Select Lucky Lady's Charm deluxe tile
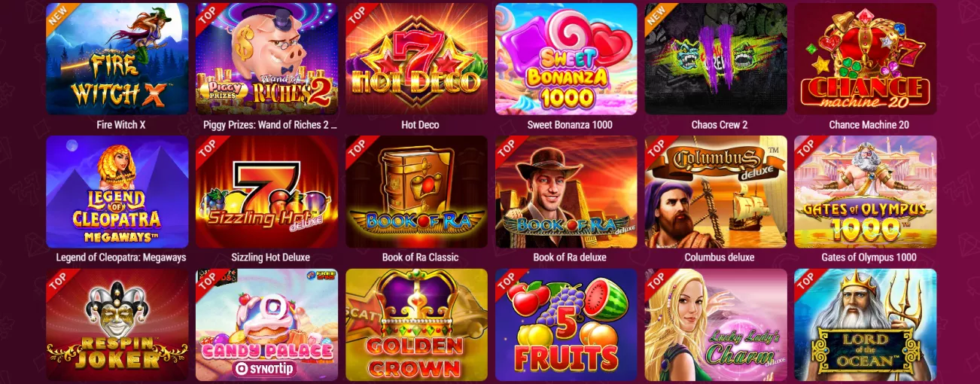This screenshot has width=980, height=384. coord(716,325)
